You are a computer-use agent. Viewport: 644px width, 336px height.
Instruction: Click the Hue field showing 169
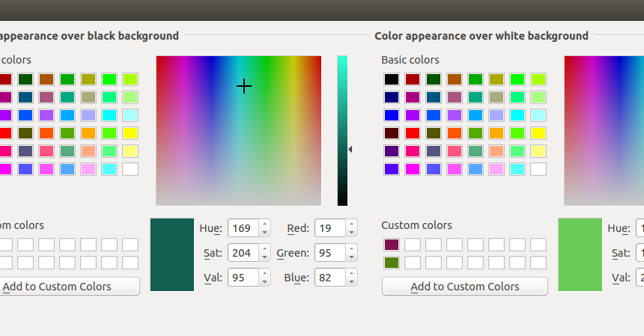click(243, 228)
